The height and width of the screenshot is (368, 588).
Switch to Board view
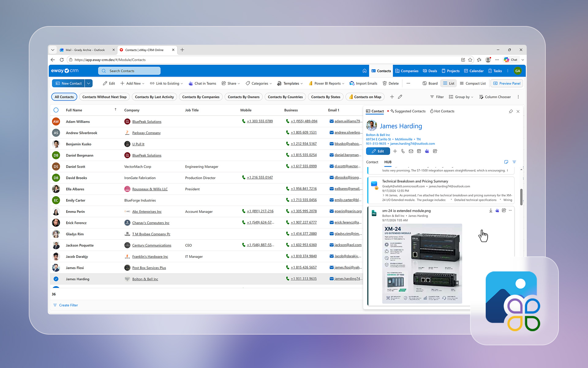[430, 83]
